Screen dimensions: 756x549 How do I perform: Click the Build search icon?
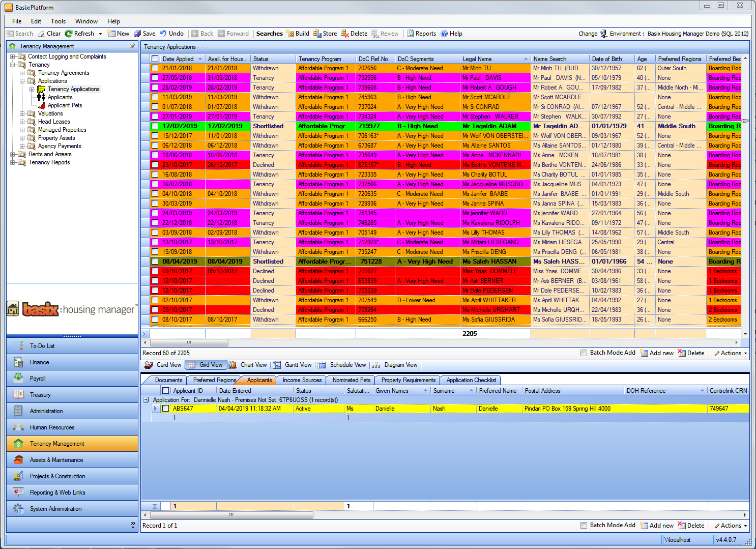[x=298, y=33]
